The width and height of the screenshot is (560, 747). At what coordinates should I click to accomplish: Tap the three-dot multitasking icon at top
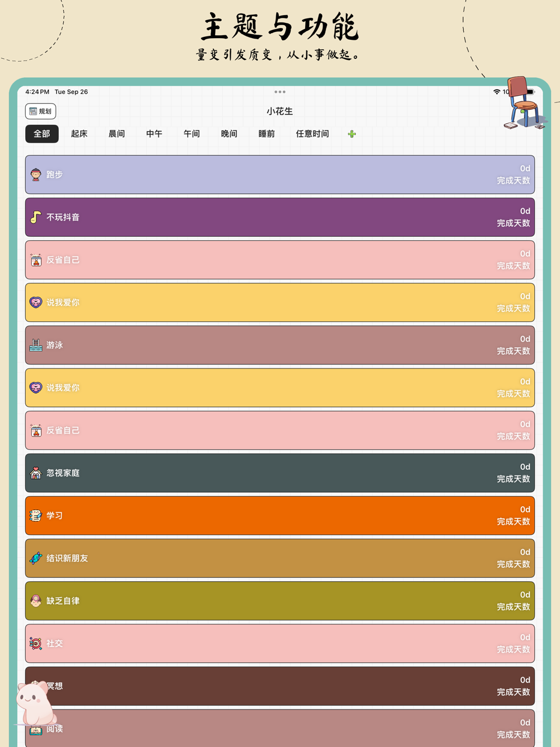click(x=280, y=92)
